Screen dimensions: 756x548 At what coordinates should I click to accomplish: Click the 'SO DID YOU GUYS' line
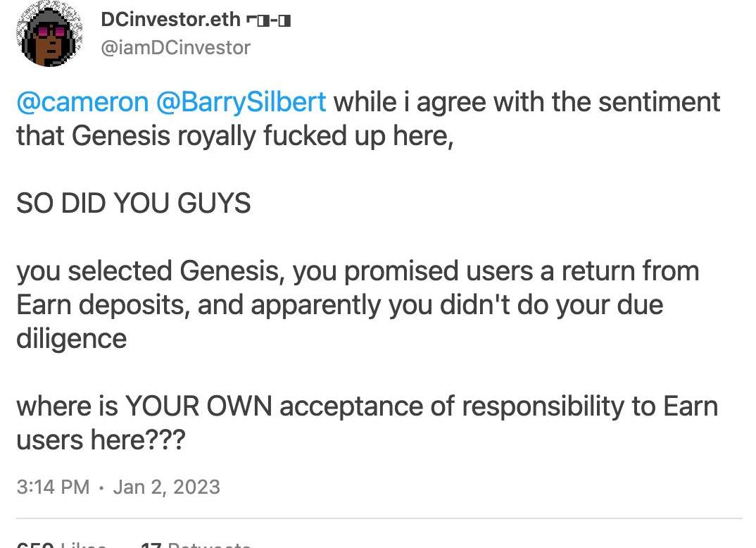coord(133,204)
